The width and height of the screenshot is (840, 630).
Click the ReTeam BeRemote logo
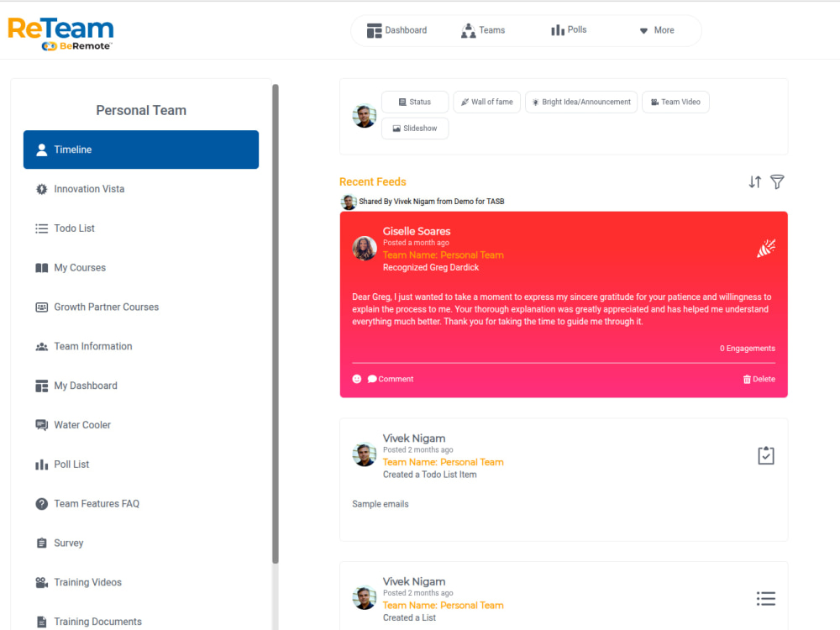tap(60, 34)
